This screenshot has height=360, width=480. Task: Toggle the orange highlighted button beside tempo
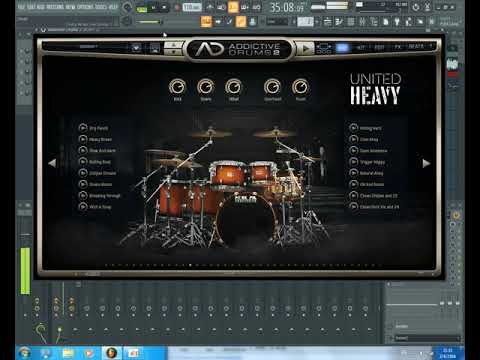233,7
